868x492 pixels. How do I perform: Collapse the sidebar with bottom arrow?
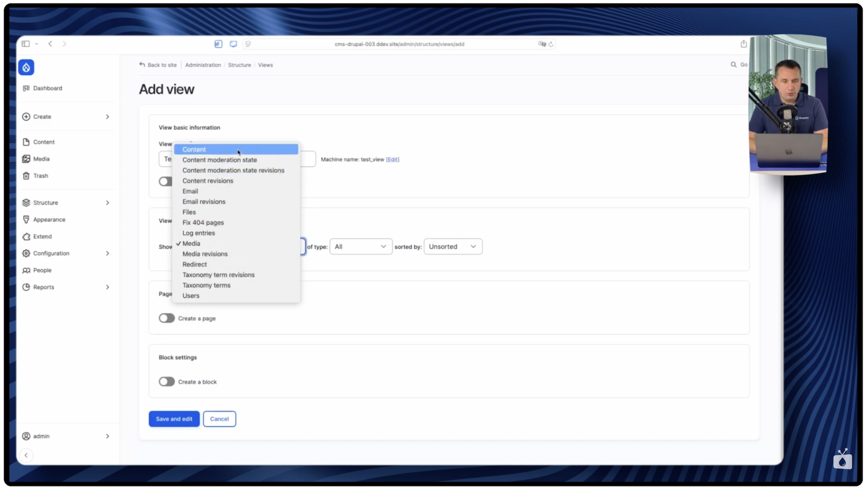[x=26, y=455]
